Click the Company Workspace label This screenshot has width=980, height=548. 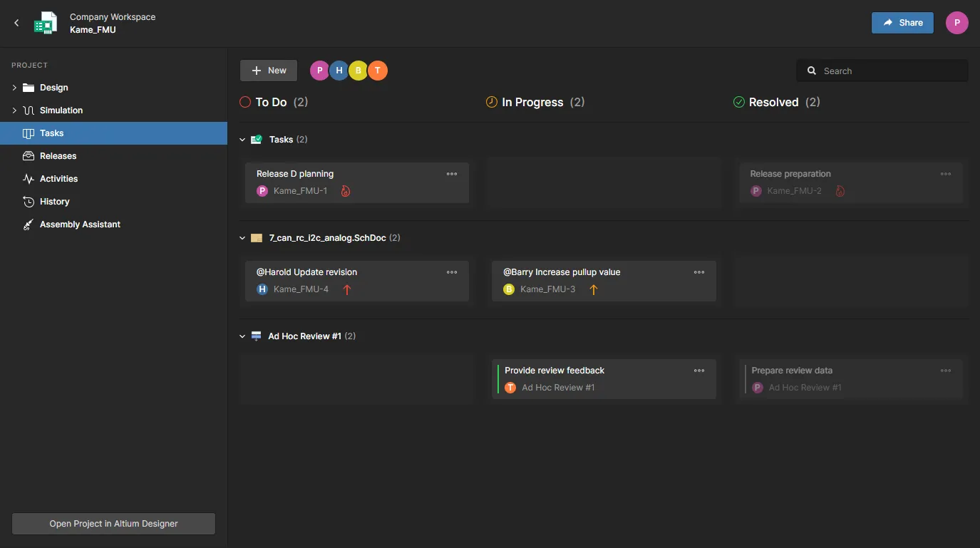113,17
